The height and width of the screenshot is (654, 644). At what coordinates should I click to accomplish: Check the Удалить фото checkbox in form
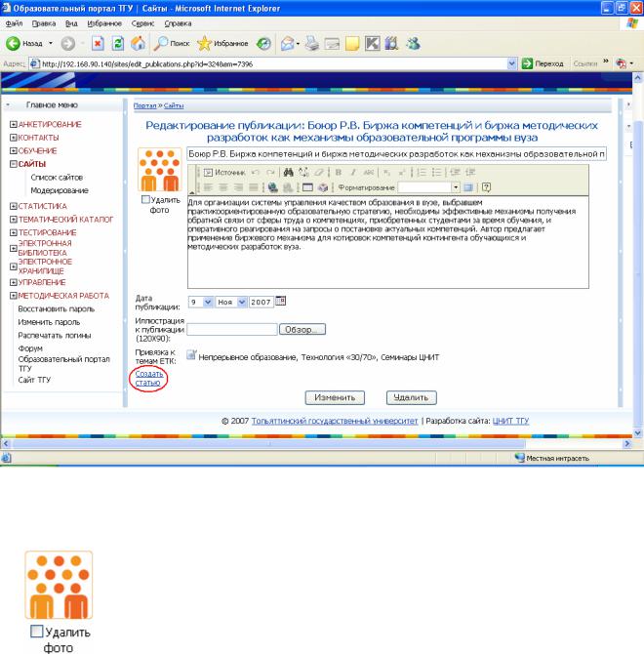(x=145, y=200)
